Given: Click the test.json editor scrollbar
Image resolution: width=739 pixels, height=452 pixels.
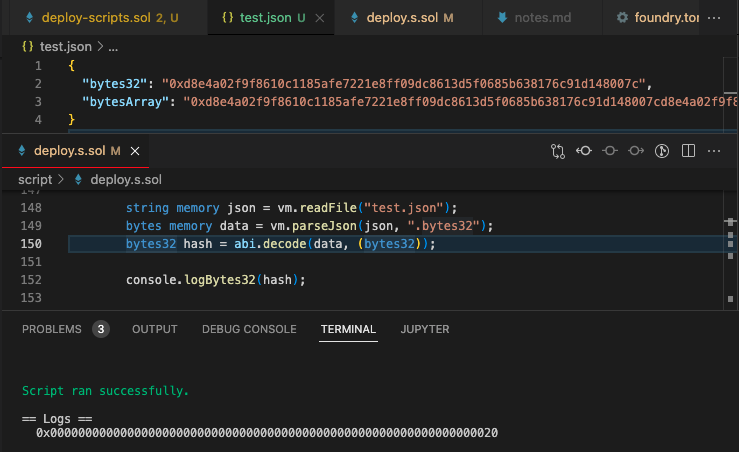Looking at the screenshot, I should click(x=730, y=93).
